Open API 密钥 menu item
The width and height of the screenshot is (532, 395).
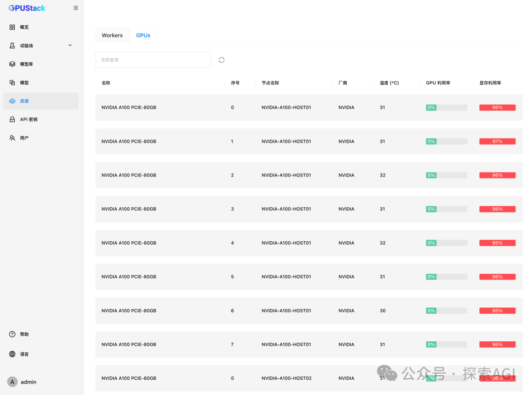pos(41,119)
